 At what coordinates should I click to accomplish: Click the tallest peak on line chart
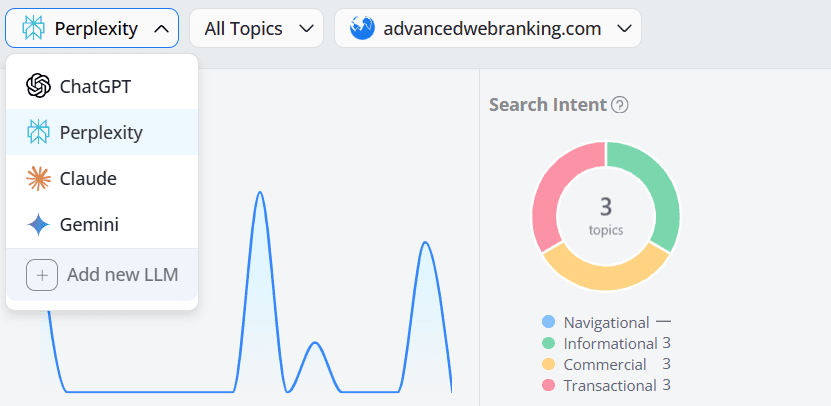click(x=260, y=192)
